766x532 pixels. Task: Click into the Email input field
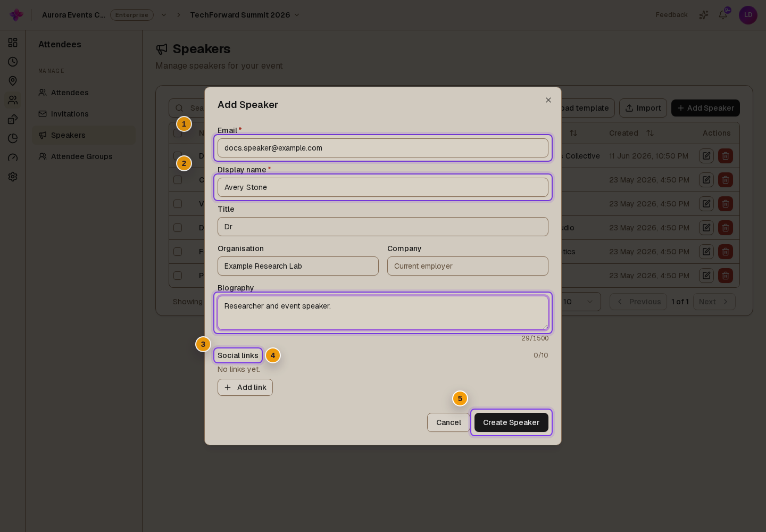383,148
